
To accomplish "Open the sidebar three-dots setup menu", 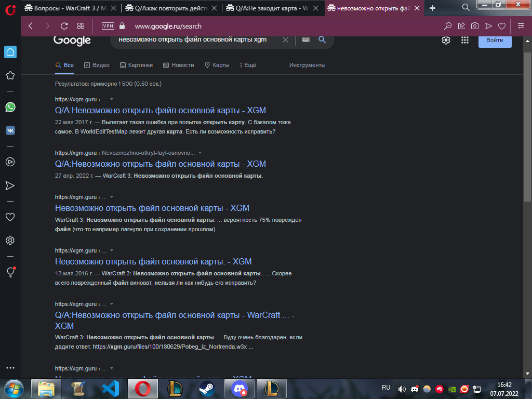I will (x=10, y=368).
